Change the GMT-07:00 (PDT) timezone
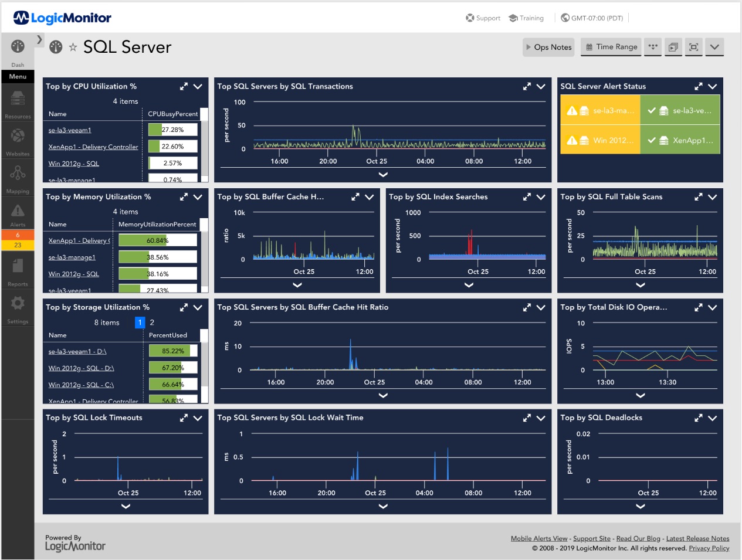This screenshot has width=742, height=560. coord(592,18)
